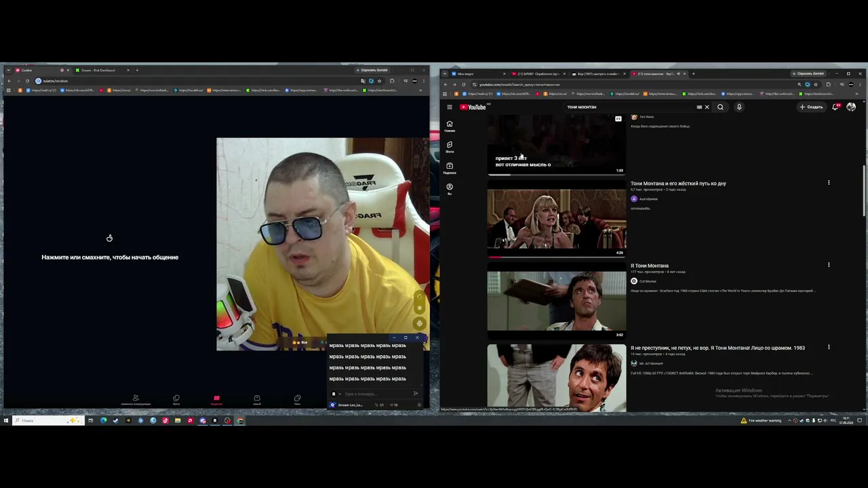Open the tab search chevron in YouTube browser
The image size is (868, 488).
click(445, 74)
